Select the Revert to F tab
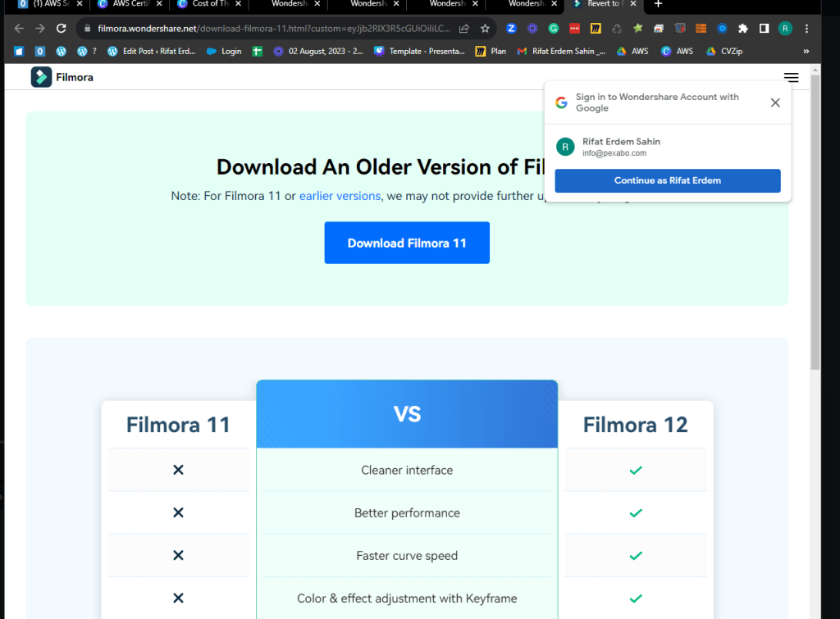840x619 pixels. click(599, 4)
